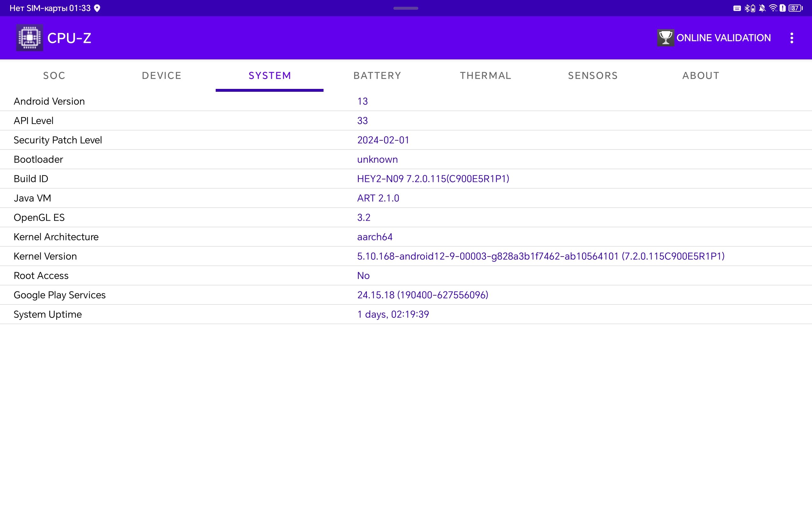Select the Android Version label
Image resolution: width=812 pixels, height=508 pixels.
pos(49,101)
